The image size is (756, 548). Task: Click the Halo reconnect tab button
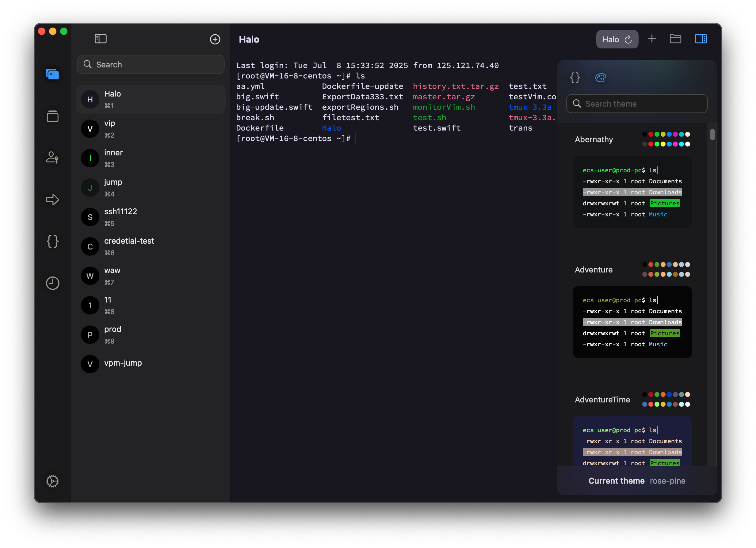[617, 39]
